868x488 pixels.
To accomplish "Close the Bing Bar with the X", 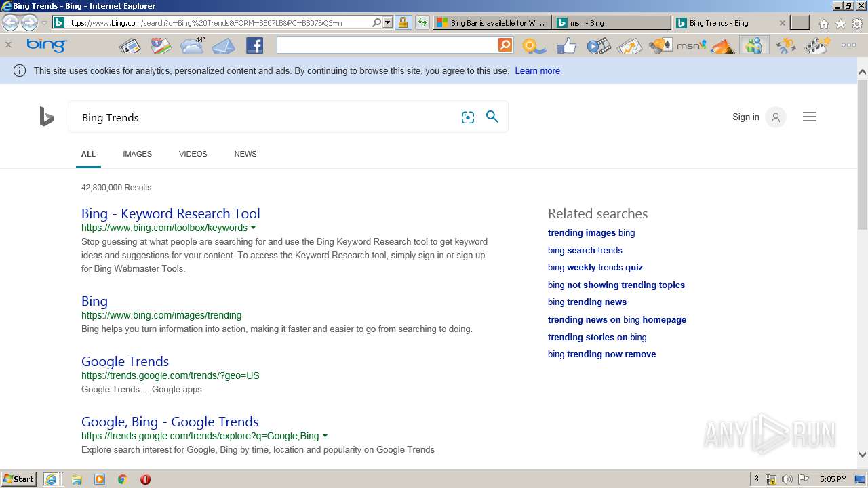I will click(8, 45).
